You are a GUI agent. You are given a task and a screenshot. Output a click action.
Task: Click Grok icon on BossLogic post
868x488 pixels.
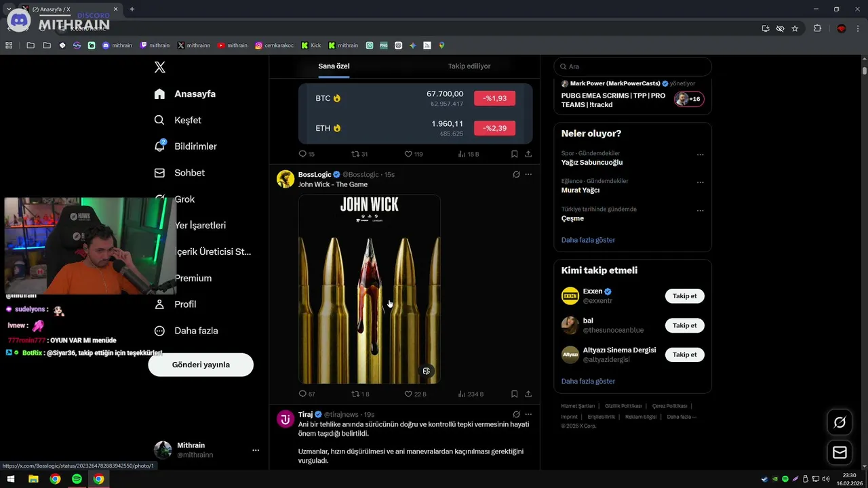point(516,174)
